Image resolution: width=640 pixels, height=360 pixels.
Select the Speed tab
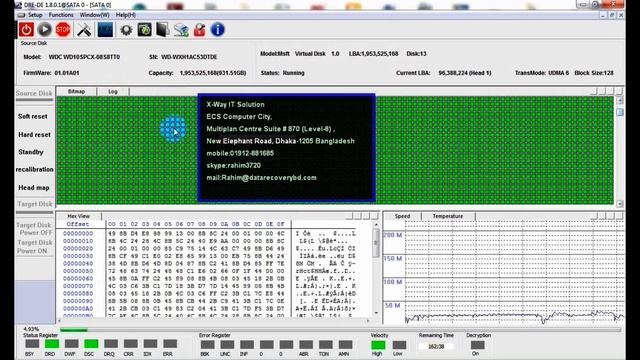[x=402, y=216]
